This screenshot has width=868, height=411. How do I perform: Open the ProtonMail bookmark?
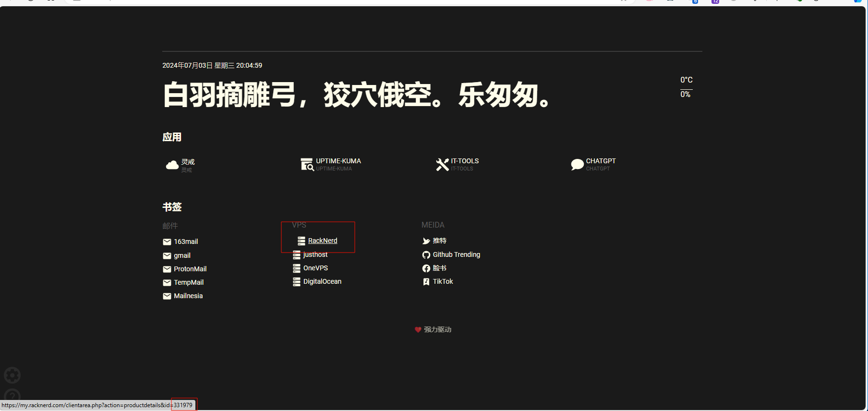[190, 269]
